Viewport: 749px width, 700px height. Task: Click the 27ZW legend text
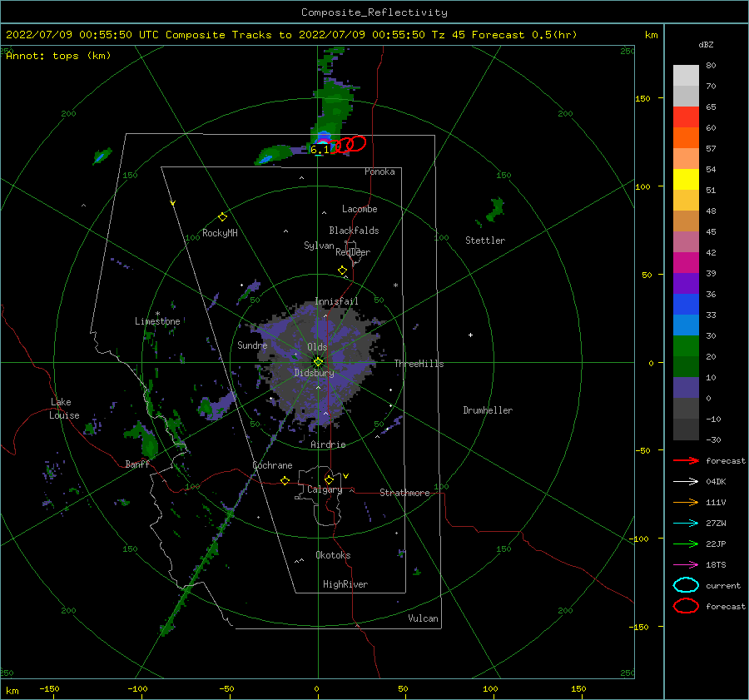[x=716, y=524]
